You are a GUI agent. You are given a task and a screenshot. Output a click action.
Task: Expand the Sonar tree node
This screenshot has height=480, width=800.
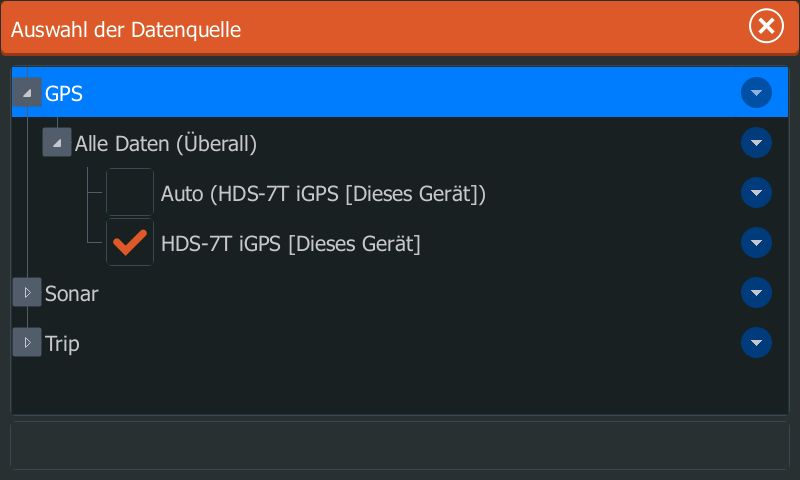click(x=27, y=293)
